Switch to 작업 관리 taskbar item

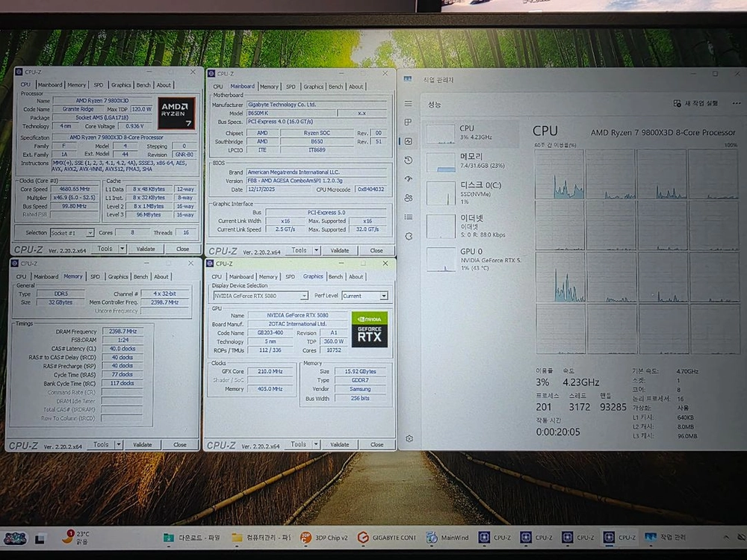point(666,538)
